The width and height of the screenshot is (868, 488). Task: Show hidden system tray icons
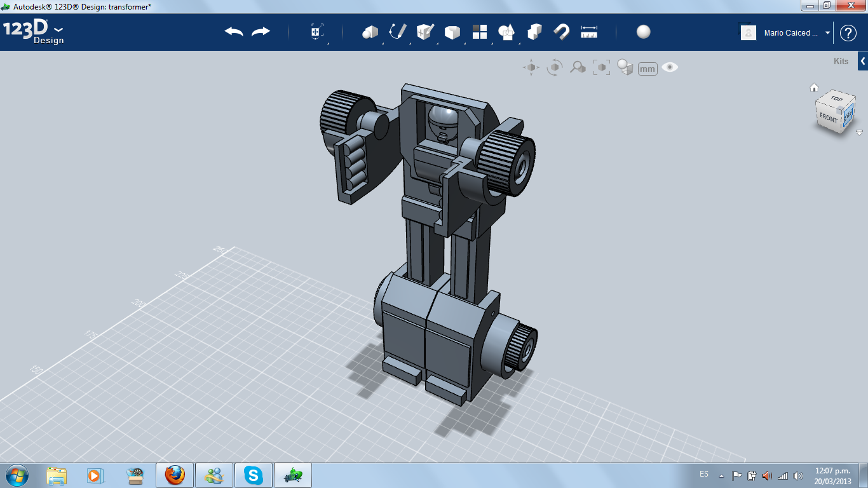point(721,475)
